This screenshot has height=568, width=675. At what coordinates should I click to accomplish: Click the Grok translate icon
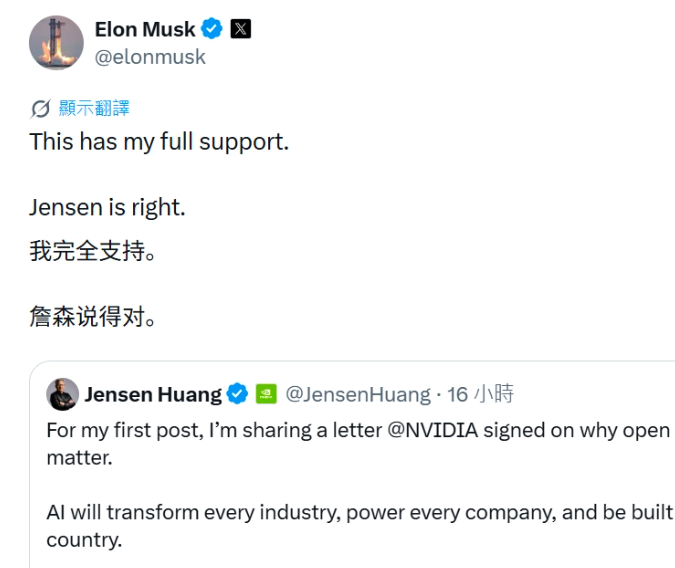[x=40, y=109]
